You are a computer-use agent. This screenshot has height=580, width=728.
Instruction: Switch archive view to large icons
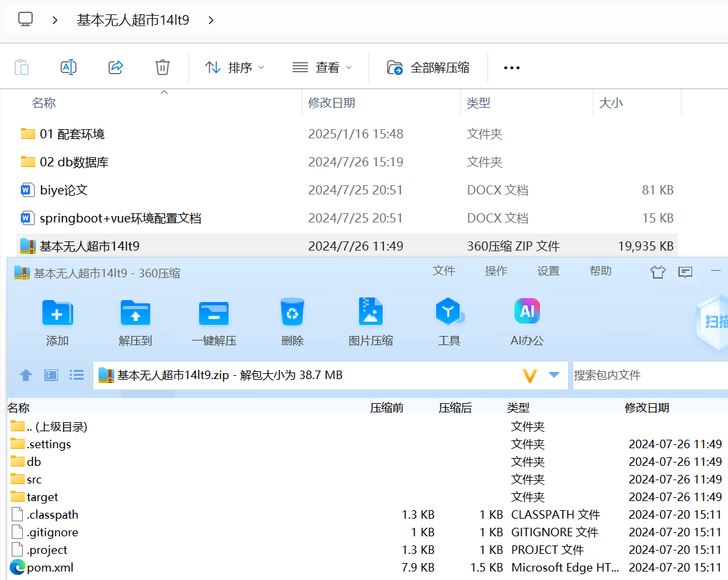pos(51,375)
